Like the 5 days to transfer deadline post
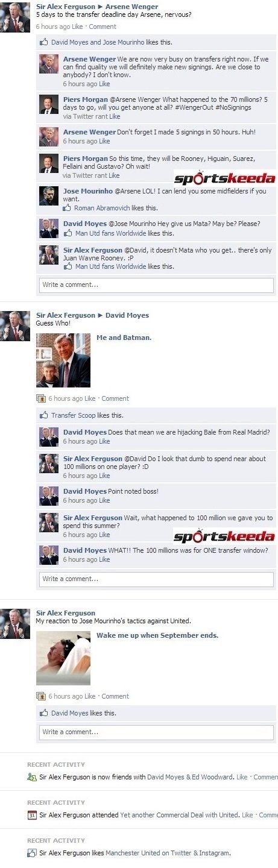278x868 pixels. click(77, 27)
